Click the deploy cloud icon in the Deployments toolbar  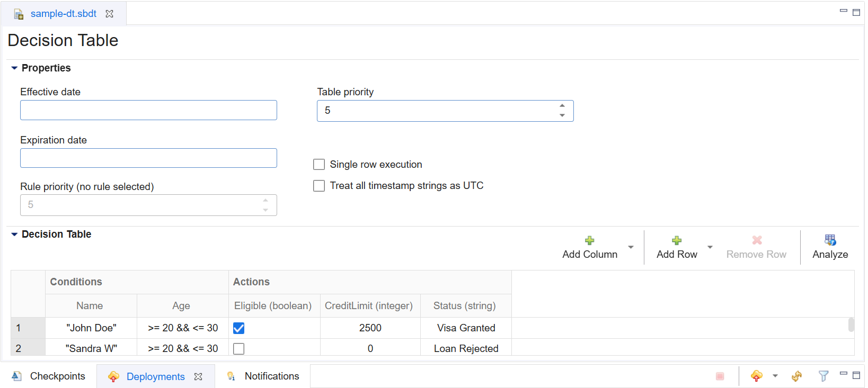(x=756, y=376)
